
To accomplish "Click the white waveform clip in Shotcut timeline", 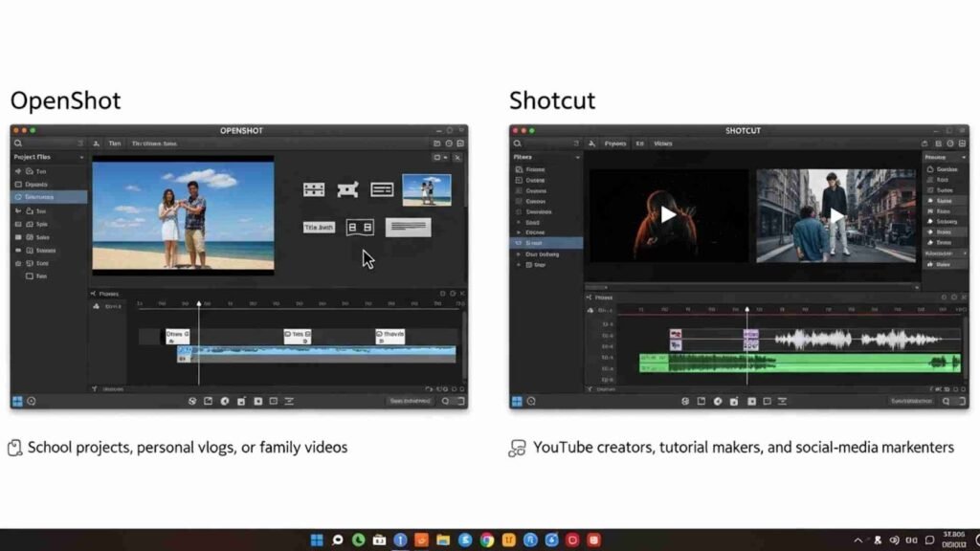I will pyautogui.click(x=861, y=339).
